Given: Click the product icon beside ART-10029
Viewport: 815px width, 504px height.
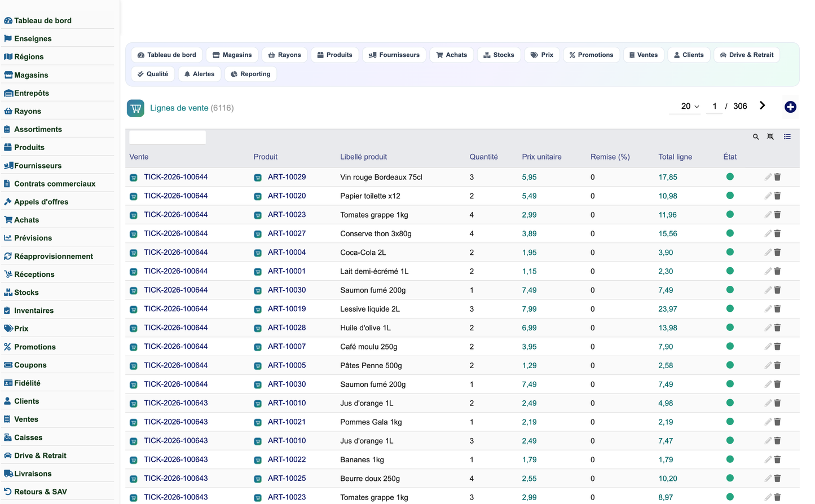Looking at the screenshot, I should (x=258, y=178).
